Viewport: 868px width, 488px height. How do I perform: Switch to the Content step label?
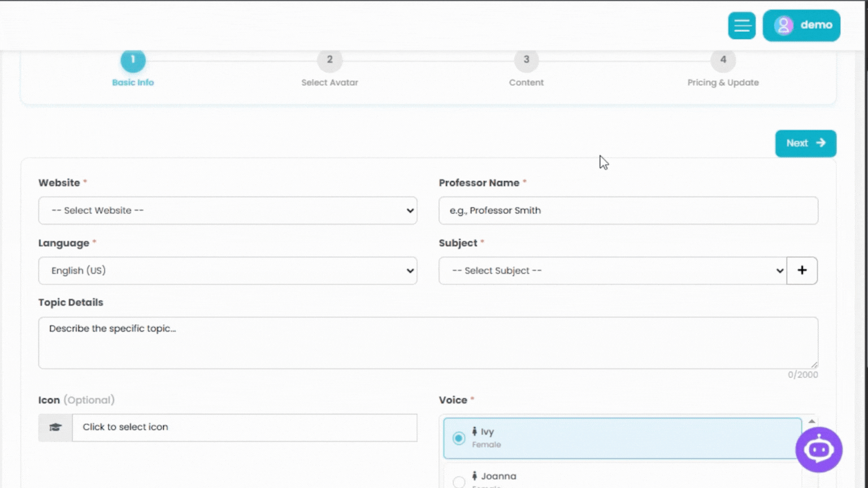(526, 82)
